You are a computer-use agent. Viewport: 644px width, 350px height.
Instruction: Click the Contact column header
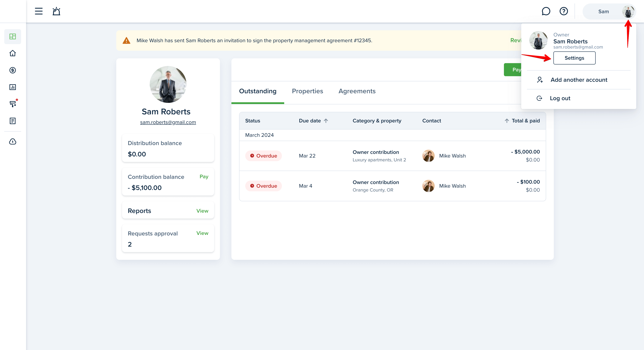(432, 121)
